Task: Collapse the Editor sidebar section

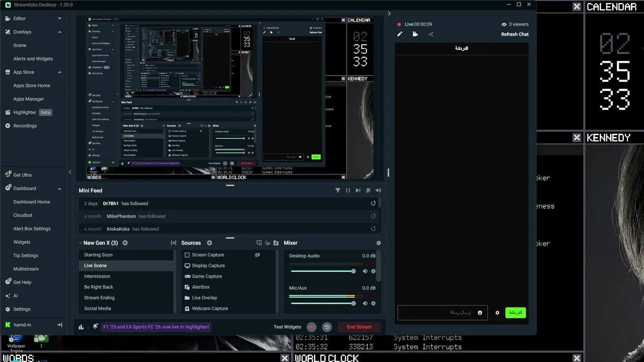Action: pyautogui.click(x=59, y=19)
